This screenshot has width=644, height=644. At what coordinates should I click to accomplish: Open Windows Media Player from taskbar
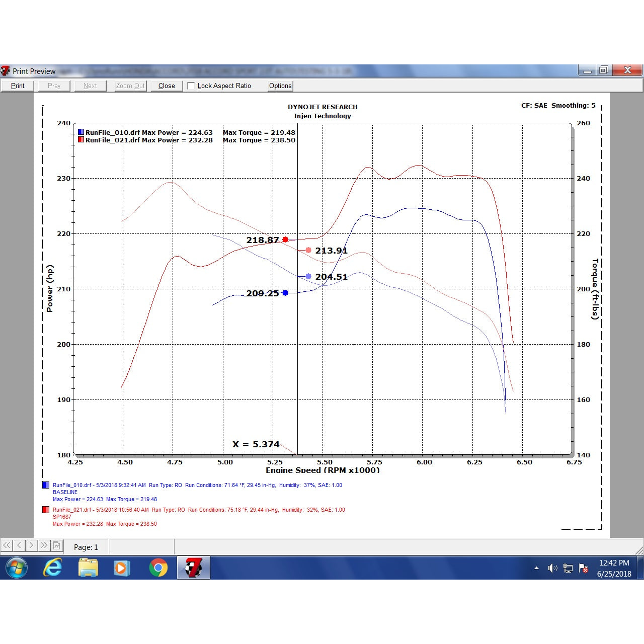pyautogui.click(x=122, y=568)
